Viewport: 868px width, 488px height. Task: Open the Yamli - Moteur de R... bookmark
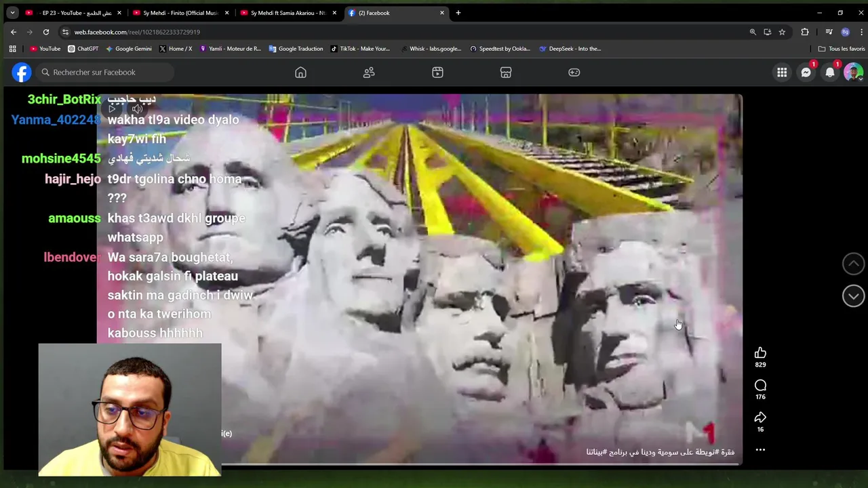click(x=230, y=49)
